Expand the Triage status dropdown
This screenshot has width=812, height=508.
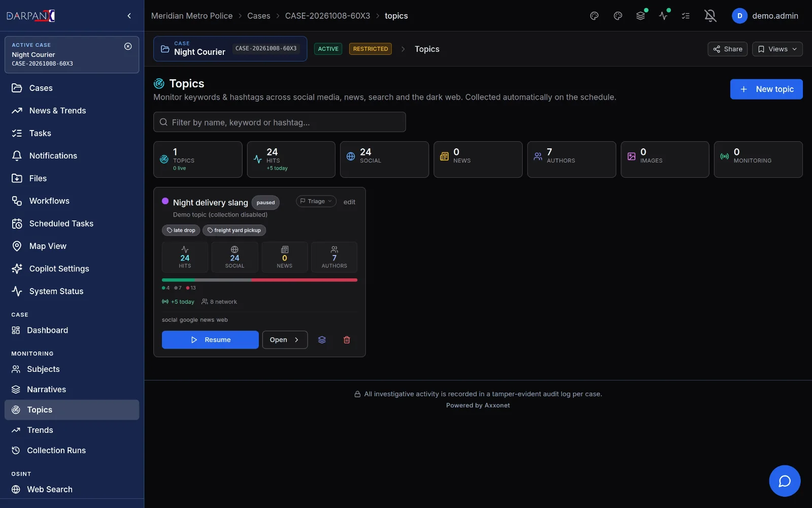[x=316, y=201]
